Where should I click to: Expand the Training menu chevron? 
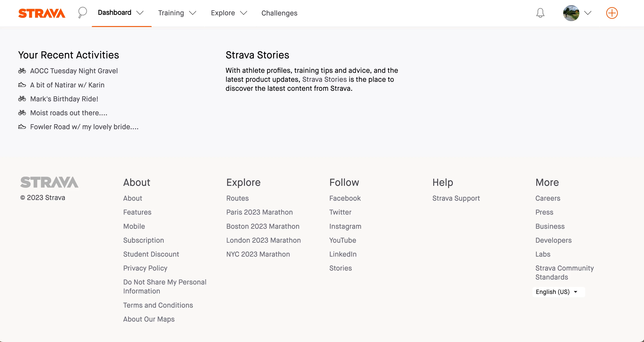click(193, 13)
